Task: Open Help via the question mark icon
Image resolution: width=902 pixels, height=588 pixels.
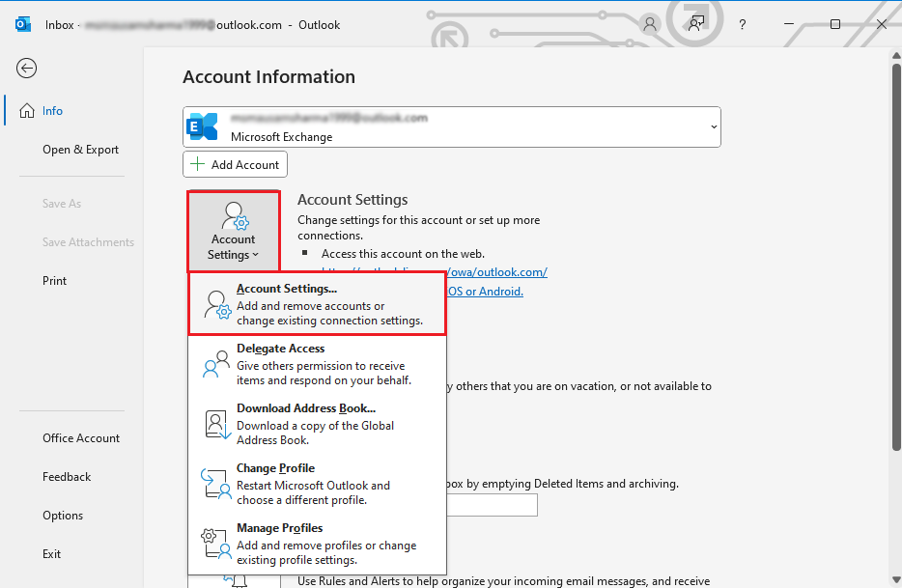Action: coord(740,24)
